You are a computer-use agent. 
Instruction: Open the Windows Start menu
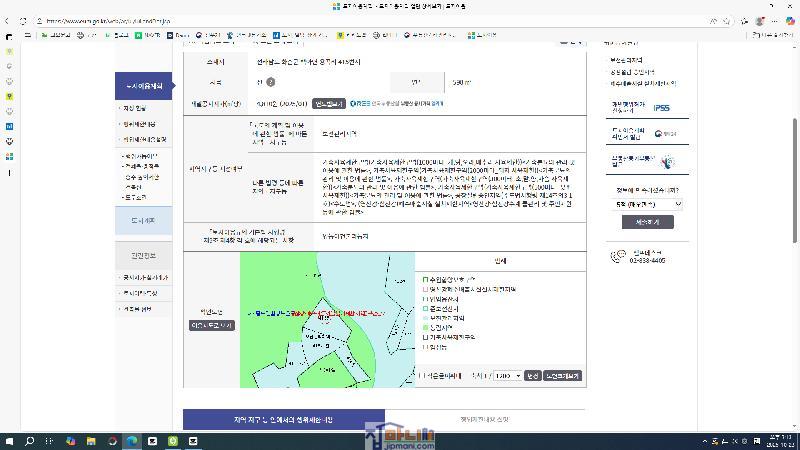[x=9, y=441]
